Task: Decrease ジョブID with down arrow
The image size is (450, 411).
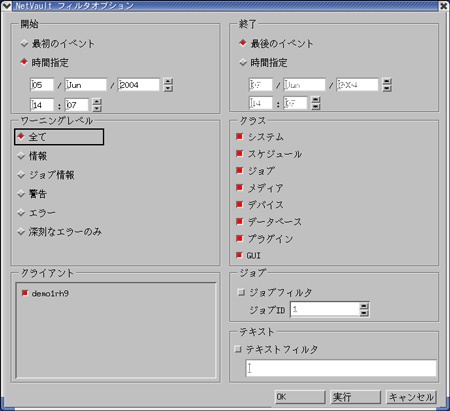Action: tap(364, 313)
